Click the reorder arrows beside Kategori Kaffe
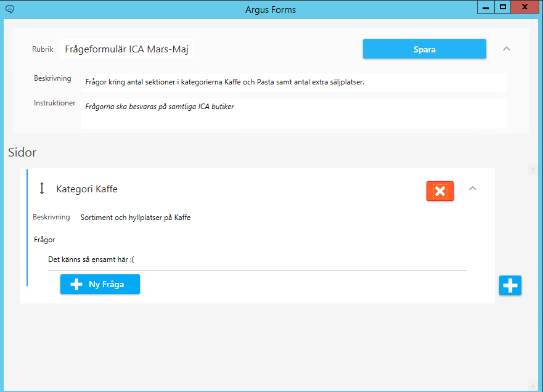 click(x=42, y=189)
